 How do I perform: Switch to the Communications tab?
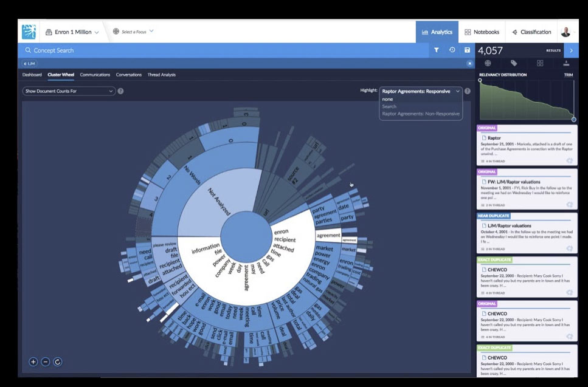tap(95, 75)
